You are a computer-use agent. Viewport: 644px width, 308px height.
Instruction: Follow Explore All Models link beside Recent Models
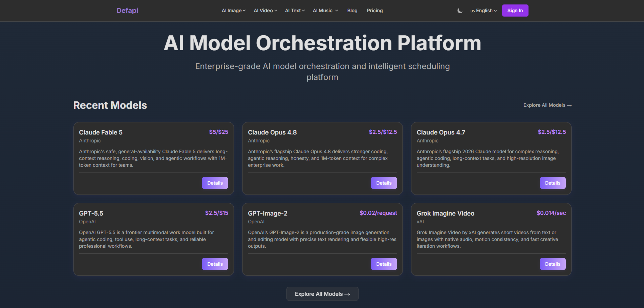547,105
